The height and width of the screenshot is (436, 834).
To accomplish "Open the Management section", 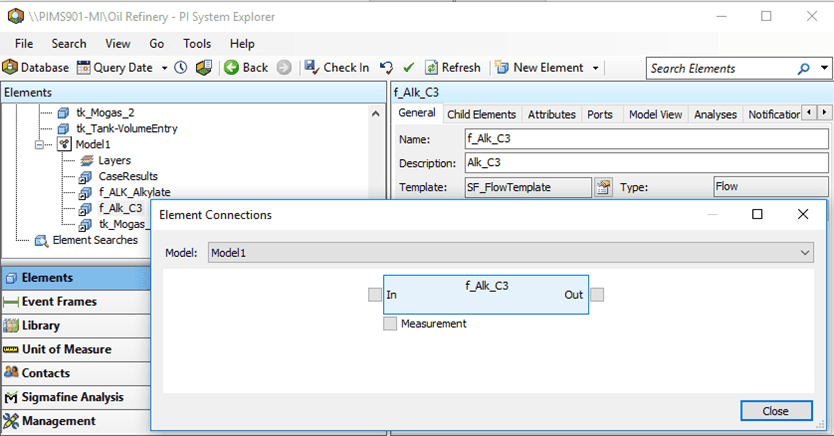I will 76,422.
